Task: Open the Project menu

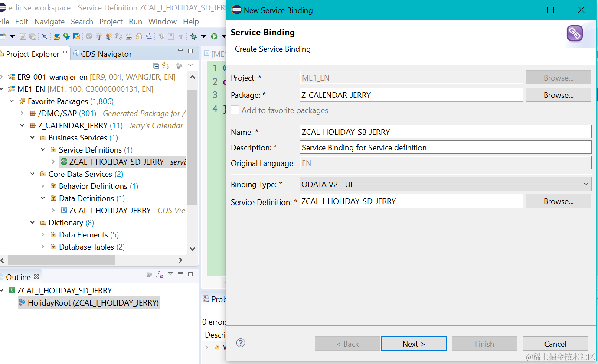Action: 111,22
